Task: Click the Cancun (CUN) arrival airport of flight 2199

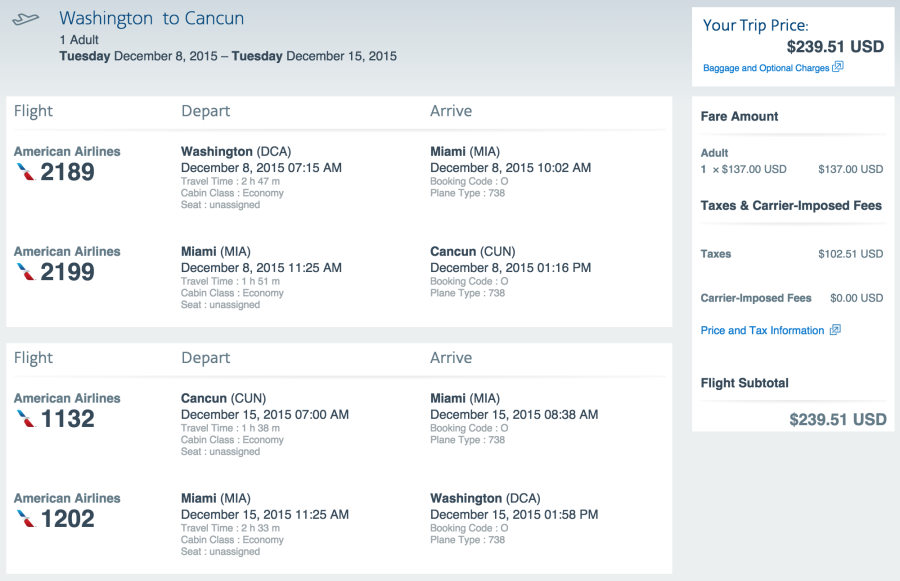Action: tap(474, 252)
